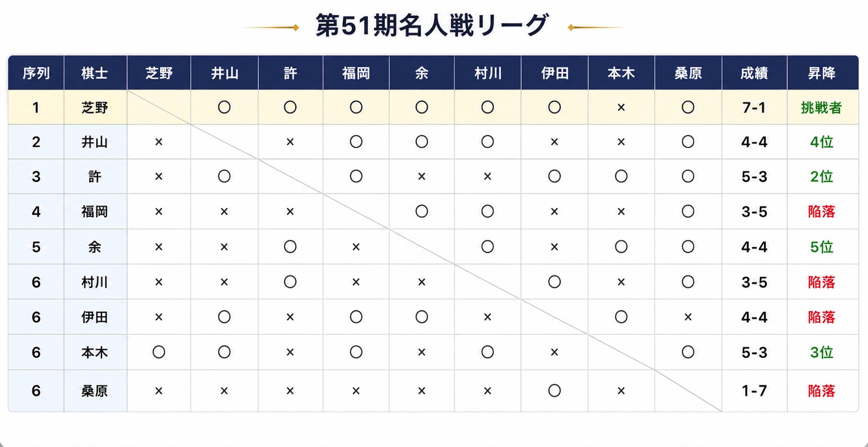Click the circle for 桑原 versus 伊田
Viewport: 868px width, 447px height.
554,391
